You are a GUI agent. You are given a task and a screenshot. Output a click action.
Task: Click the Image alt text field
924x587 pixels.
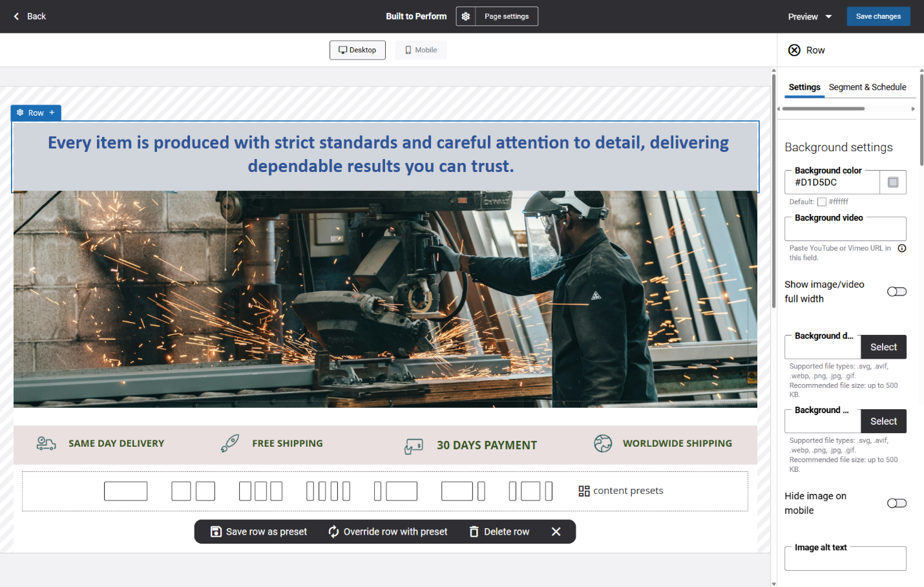coord(845,560)
